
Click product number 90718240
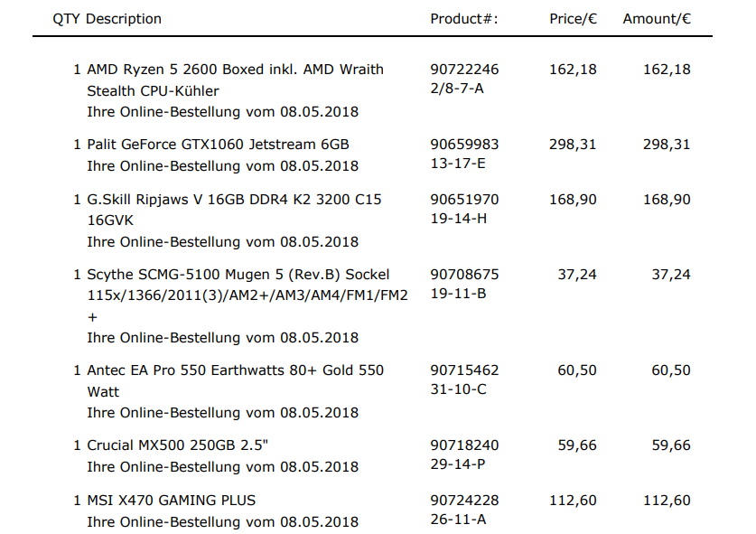pyautogui.click(x=464, y=445)
